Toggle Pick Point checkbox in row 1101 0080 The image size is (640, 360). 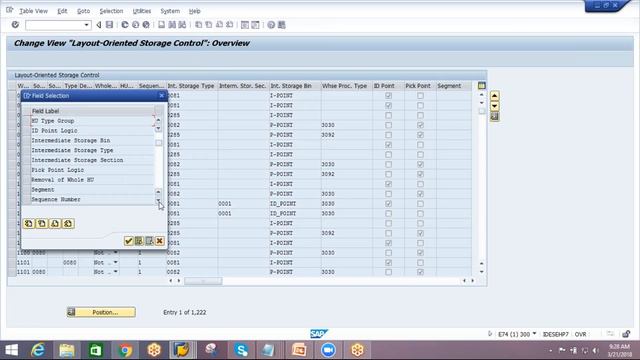pos(420,272)
